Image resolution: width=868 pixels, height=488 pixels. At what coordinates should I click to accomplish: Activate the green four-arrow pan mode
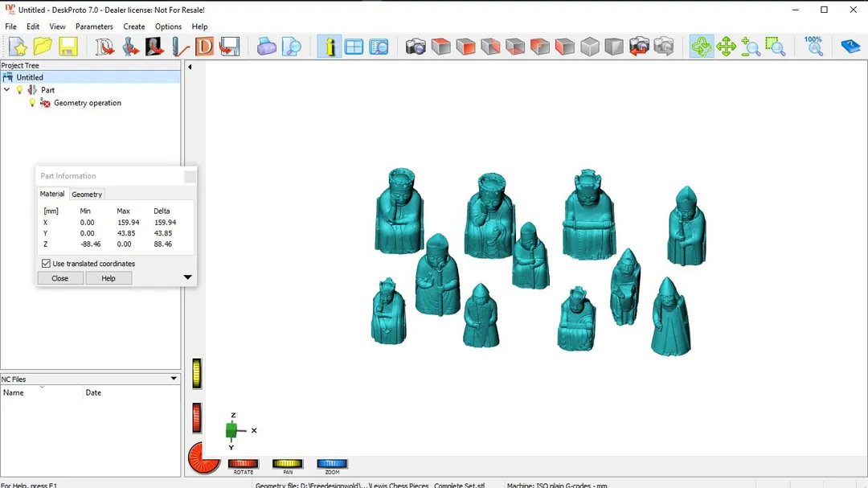click(x=726, y=47)
